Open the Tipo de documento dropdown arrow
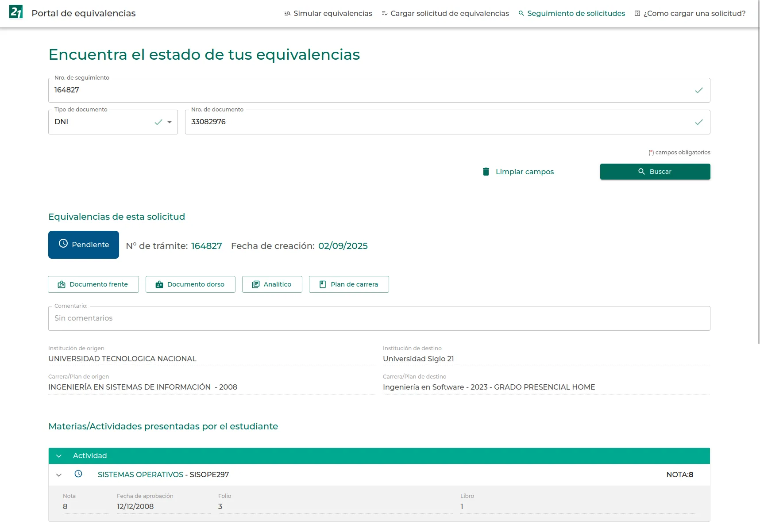This screenshot has height=532, width=760. [170, 122]
